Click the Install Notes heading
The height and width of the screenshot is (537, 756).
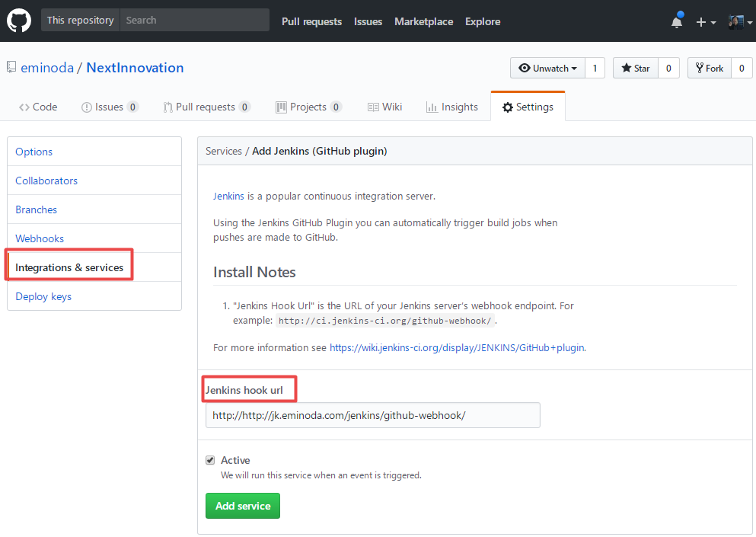(254, 272)
